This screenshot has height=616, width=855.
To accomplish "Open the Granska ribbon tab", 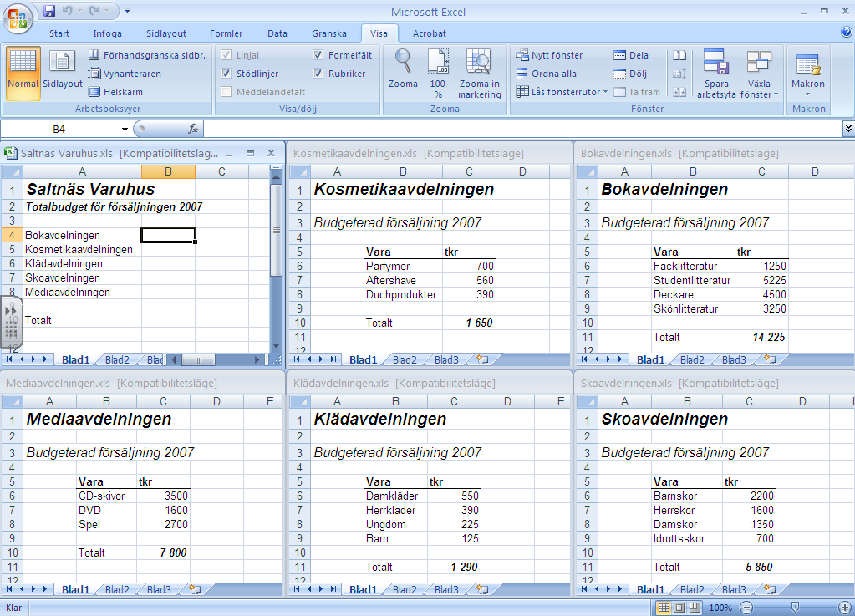I will 328,33.
